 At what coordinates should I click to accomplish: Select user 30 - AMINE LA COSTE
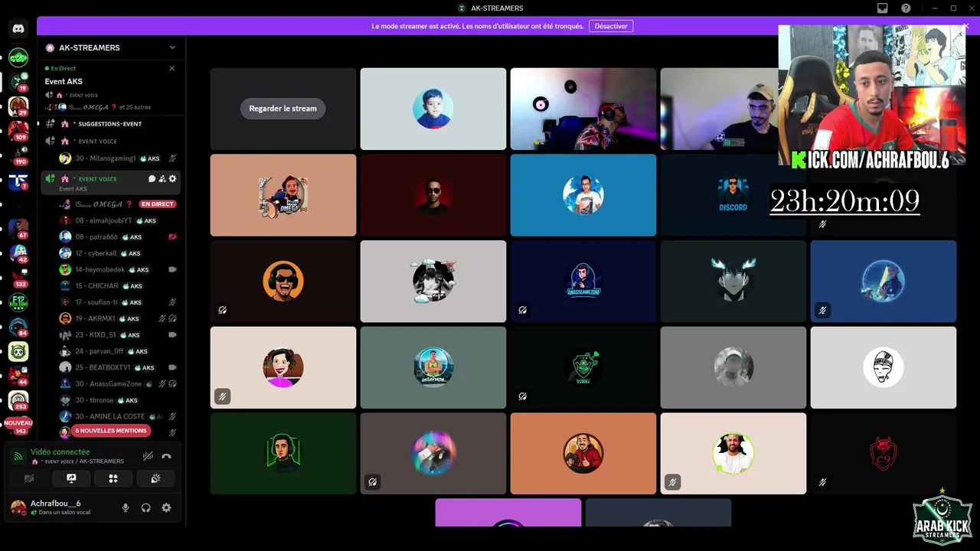(x=117, y=416)
